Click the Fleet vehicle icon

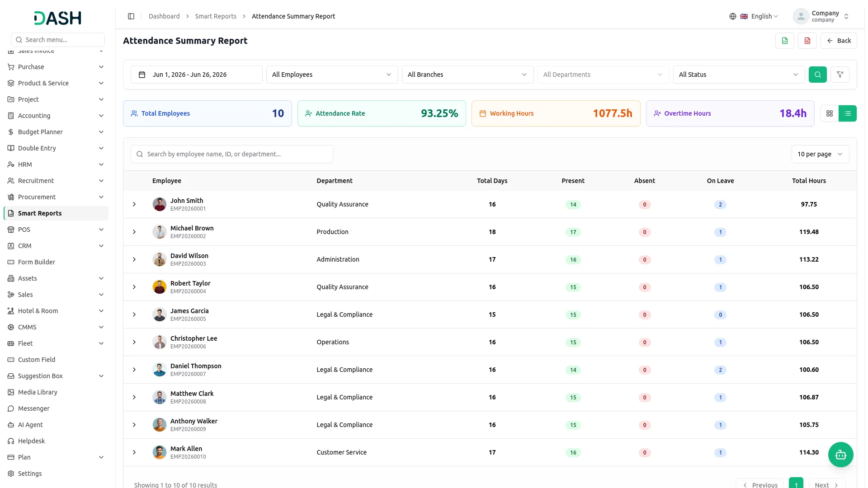tap(11, 343)
